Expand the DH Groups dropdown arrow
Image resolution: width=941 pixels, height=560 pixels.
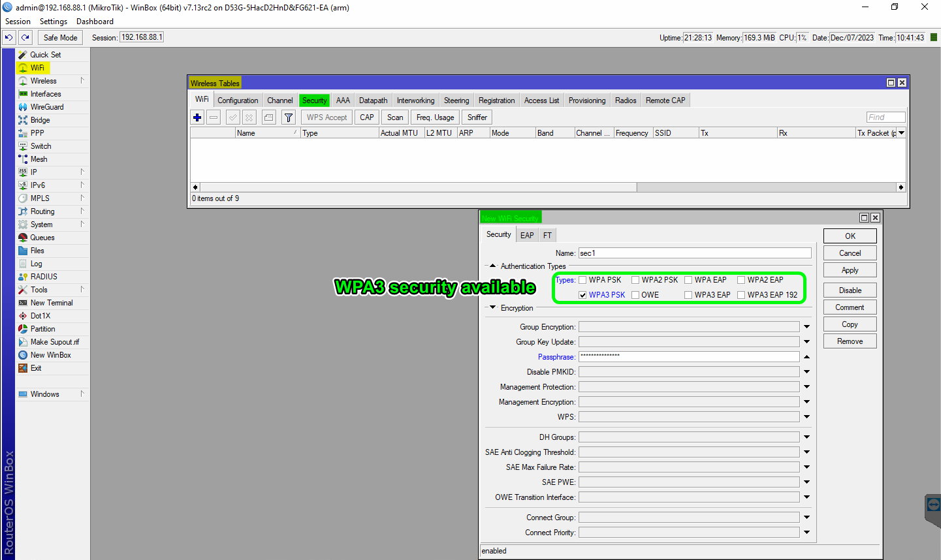806,437
